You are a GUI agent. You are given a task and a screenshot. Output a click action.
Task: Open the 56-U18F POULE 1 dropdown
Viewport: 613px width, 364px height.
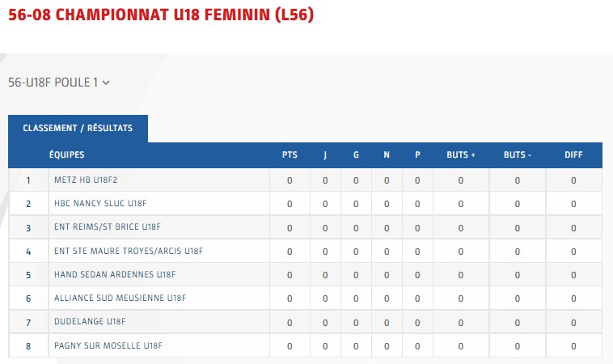[x=58, y=82]
